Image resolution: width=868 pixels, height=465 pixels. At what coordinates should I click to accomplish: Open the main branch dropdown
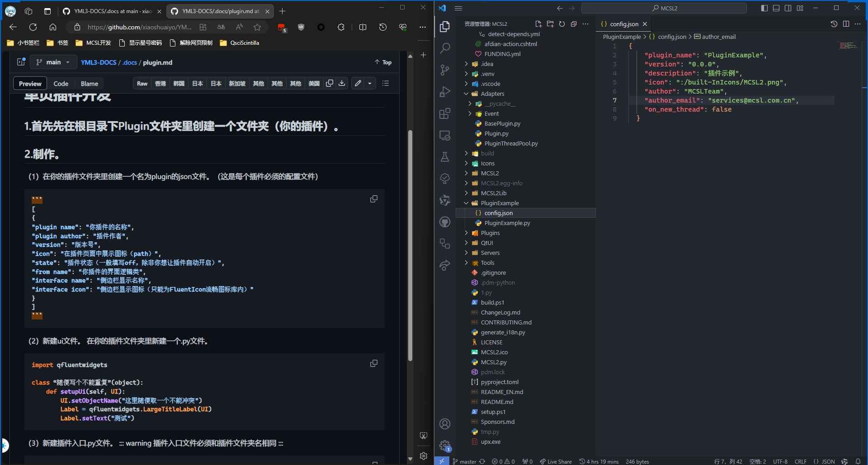click(x=53, y=62)
